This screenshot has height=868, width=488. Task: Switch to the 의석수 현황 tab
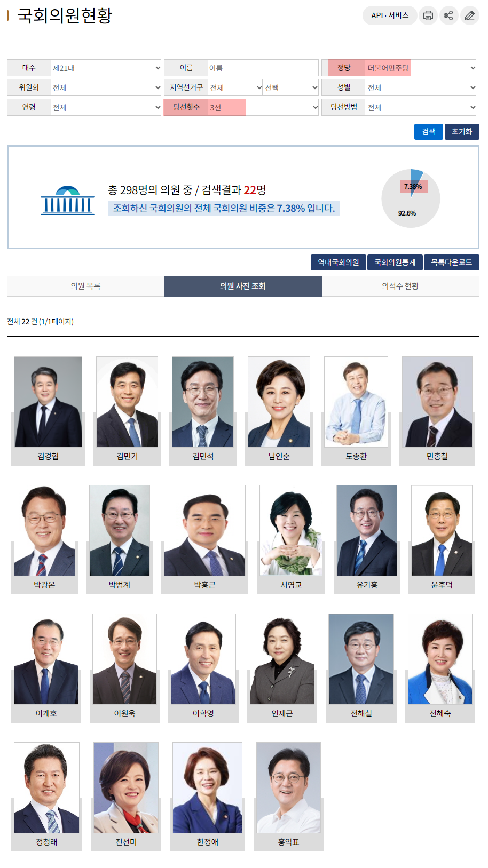click(x=400, y=286)
